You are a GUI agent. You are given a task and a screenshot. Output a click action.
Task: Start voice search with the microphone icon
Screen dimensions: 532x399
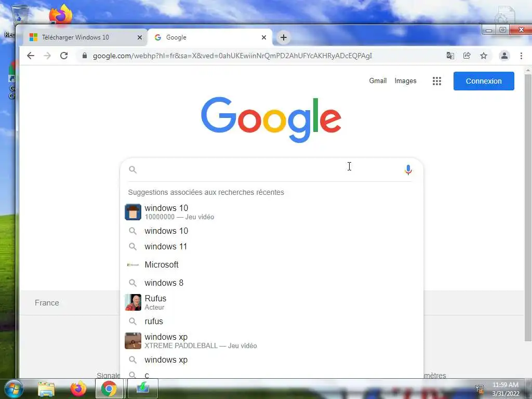(408, 170)
